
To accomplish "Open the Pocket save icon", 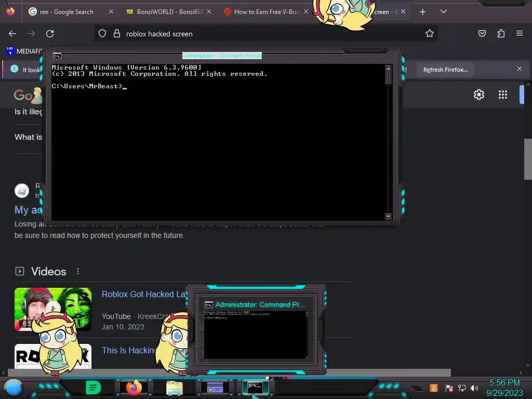I will [482, 33].
